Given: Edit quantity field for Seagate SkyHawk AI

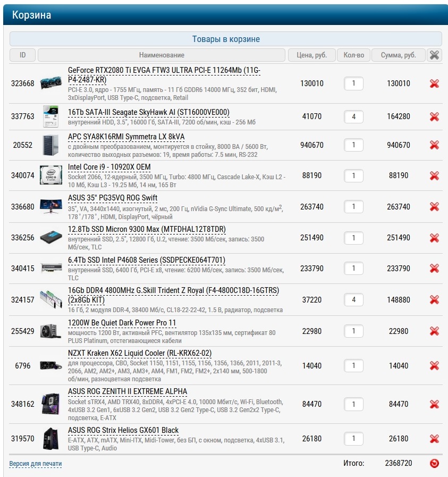Looking at the screenshot, I should [x=353, y=116].
